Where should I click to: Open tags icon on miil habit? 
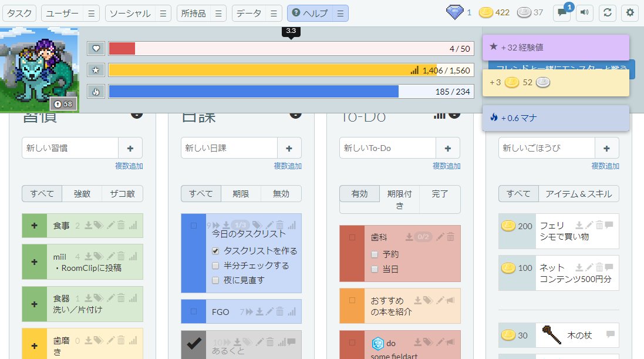coord(98,257)
